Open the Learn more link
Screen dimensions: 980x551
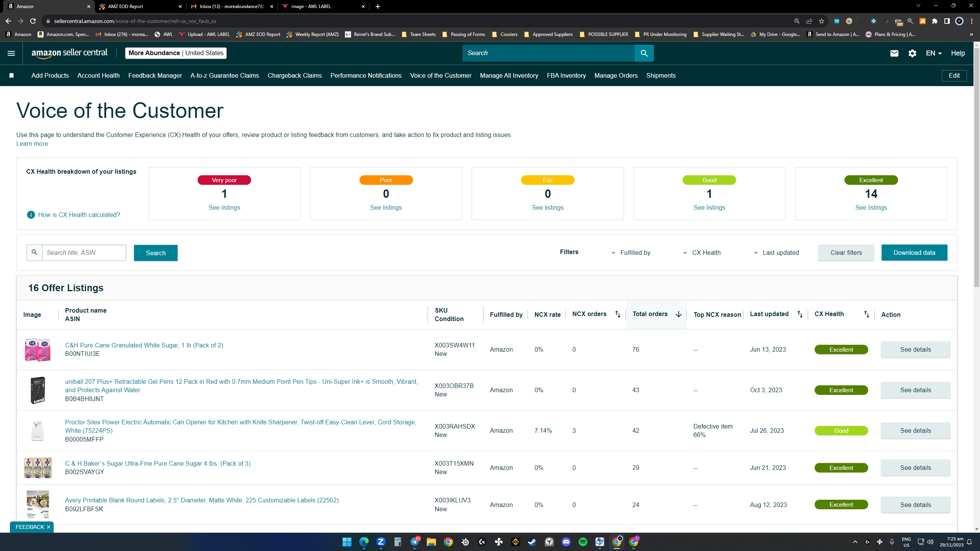click(32, 143)
